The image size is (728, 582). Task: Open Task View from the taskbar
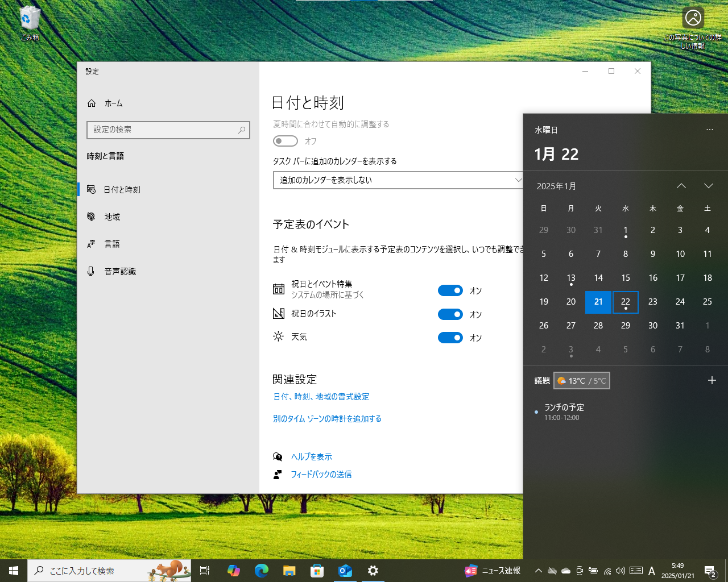205,571
